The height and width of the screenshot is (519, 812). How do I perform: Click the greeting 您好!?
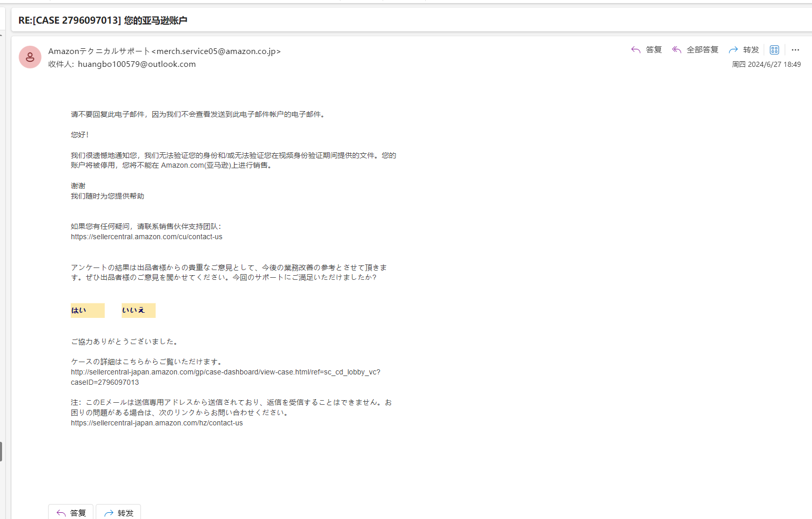click(80, 135)
